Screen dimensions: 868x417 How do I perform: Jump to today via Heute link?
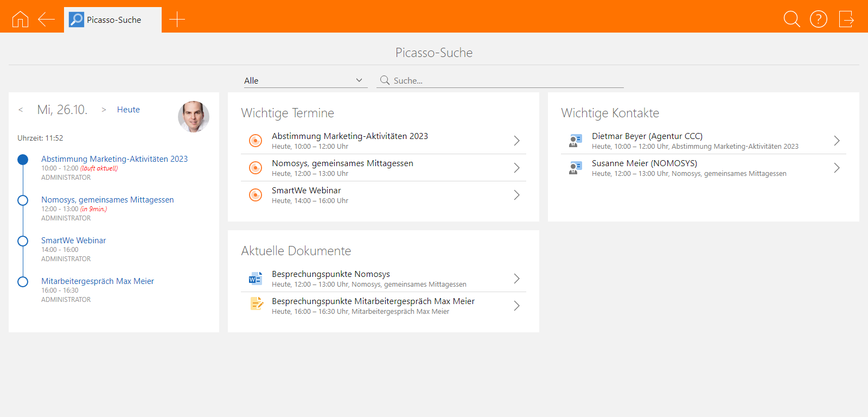click(129, 110)
